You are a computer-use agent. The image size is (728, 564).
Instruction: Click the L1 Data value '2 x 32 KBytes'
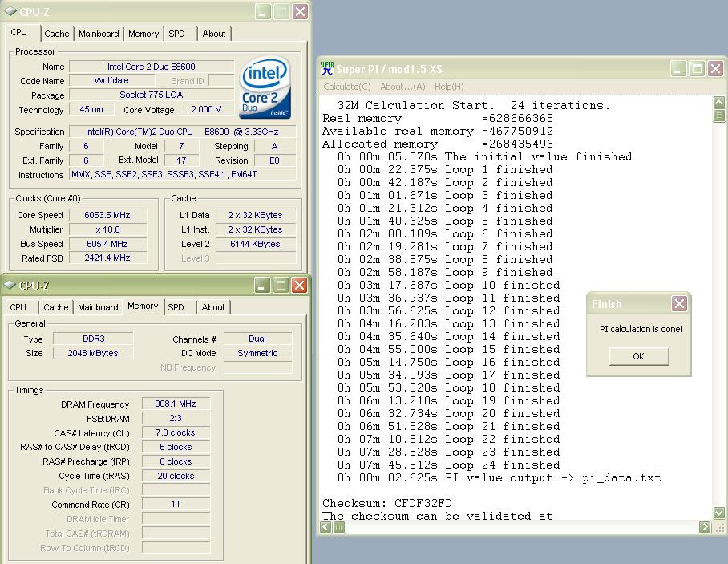click(255, 215)
